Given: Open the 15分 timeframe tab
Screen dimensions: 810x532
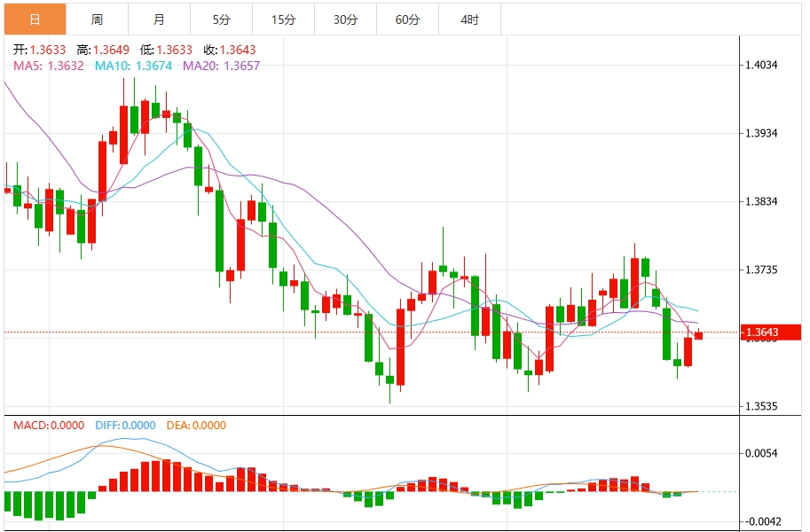Looking at the screenshot, I should 283,20.
